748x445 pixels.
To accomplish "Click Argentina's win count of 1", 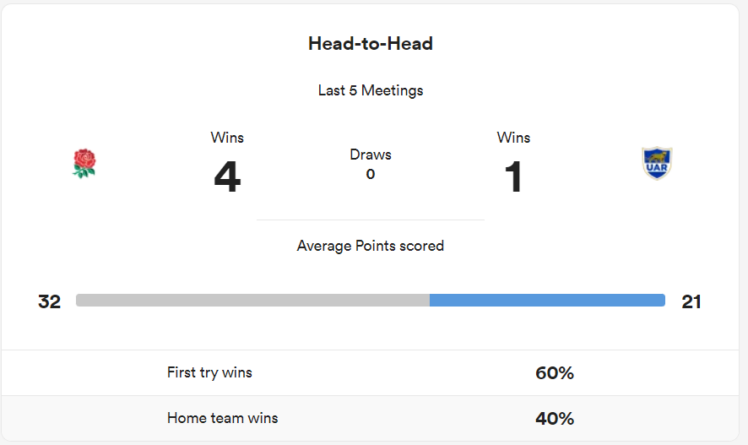I will point(514,178).
